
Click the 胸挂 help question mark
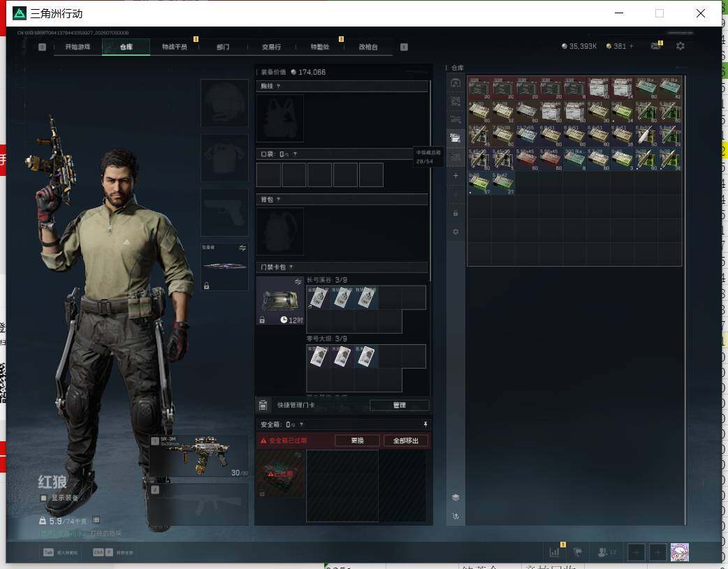click(x=278, y=86)
